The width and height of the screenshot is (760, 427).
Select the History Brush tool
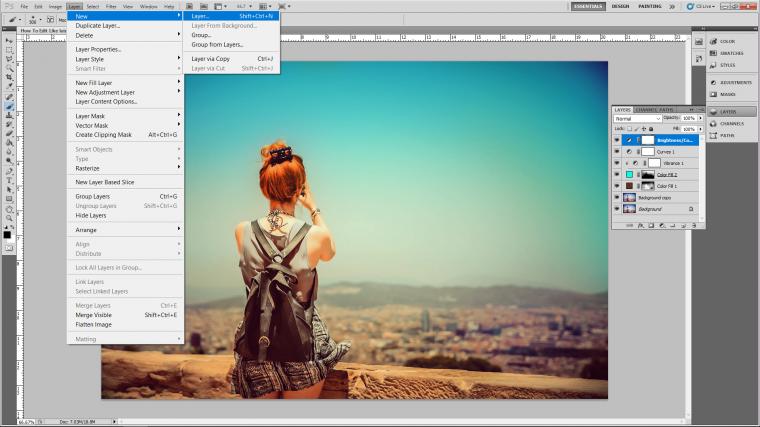(x=9, y=125)
